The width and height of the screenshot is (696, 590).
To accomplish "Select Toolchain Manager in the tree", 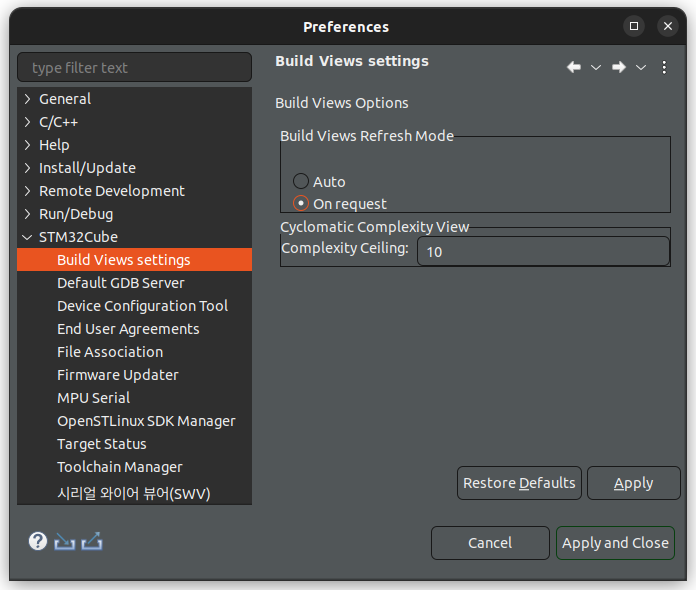I will (x=120, y=467).
